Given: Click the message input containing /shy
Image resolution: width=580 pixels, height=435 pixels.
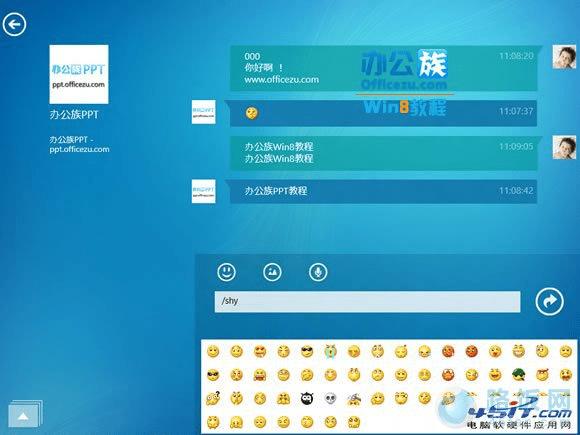Looking at the screenshot, I should point(367,301).
